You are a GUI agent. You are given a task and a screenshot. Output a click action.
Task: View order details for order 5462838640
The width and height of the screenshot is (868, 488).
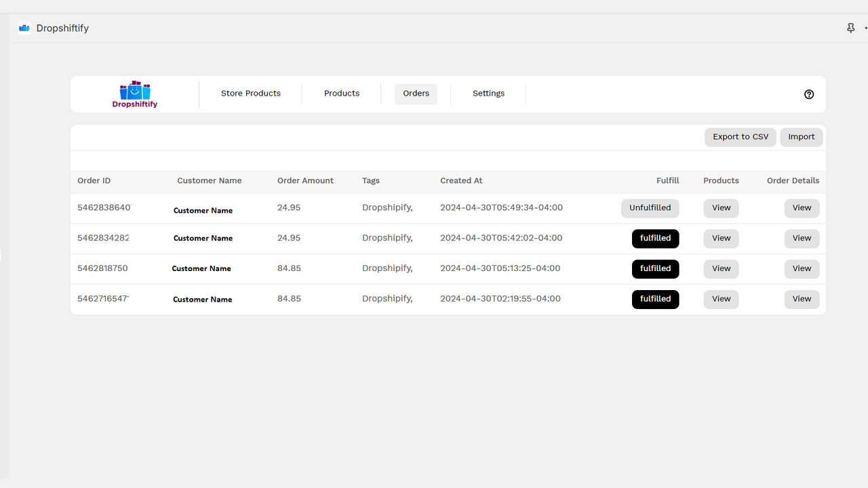tap(802, 208)
